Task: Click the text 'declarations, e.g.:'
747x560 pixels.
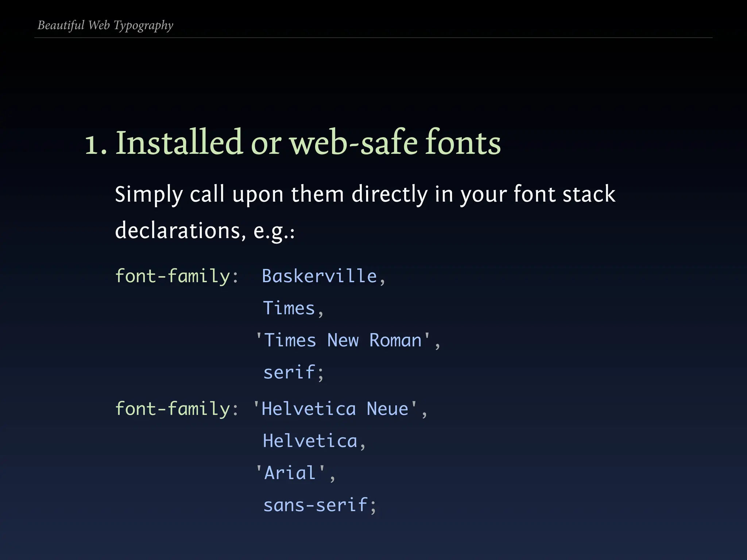Action: (205, 231)
